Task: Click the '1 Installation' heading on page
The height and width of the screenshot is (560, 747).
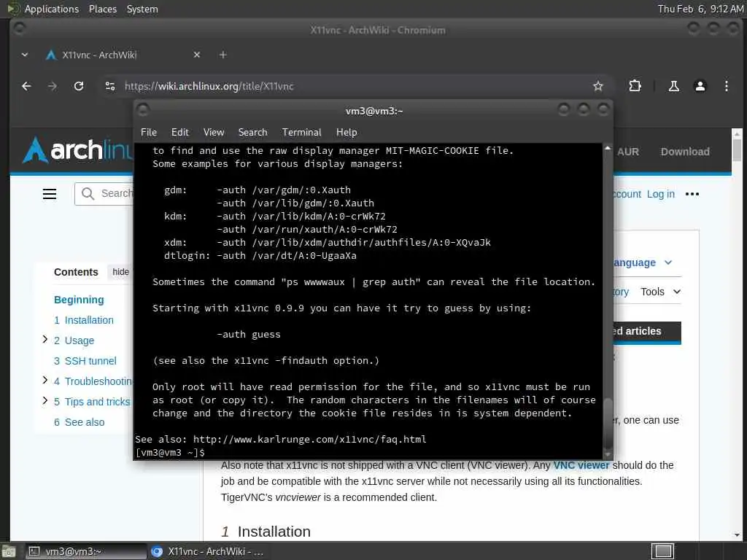Action: 266,532
